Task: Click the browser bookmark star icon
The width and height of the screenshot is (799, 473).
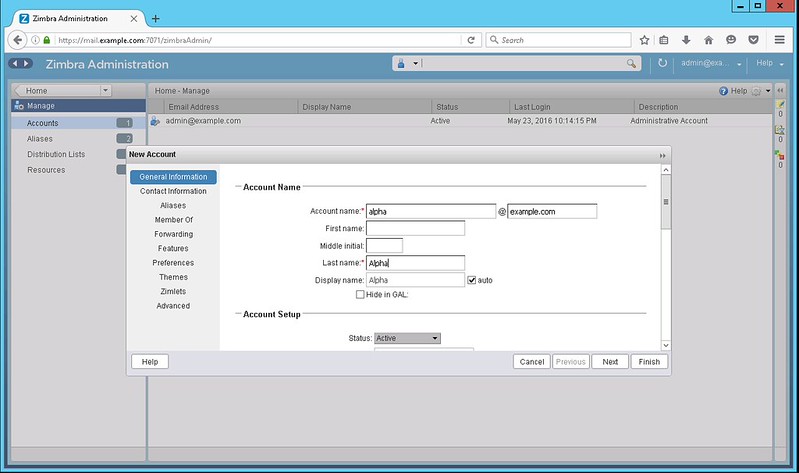Action: coord(645,40)
